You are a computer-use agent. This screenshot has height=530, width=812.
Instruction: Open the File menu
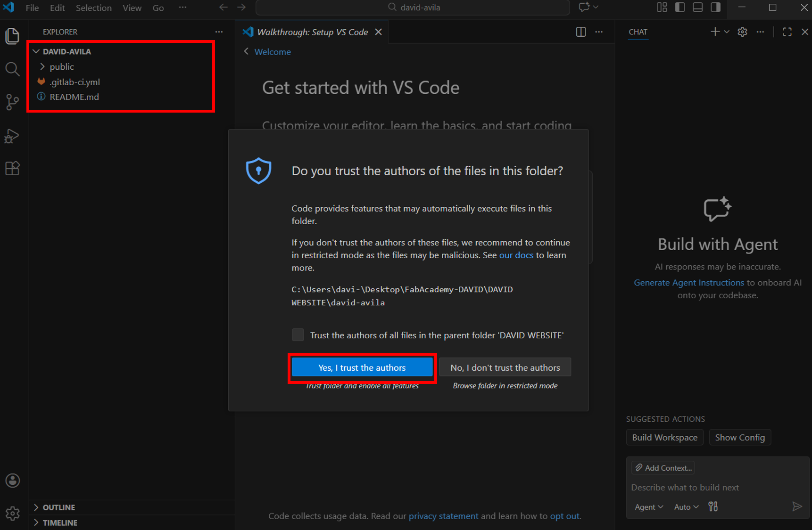[x=32, y=8]
